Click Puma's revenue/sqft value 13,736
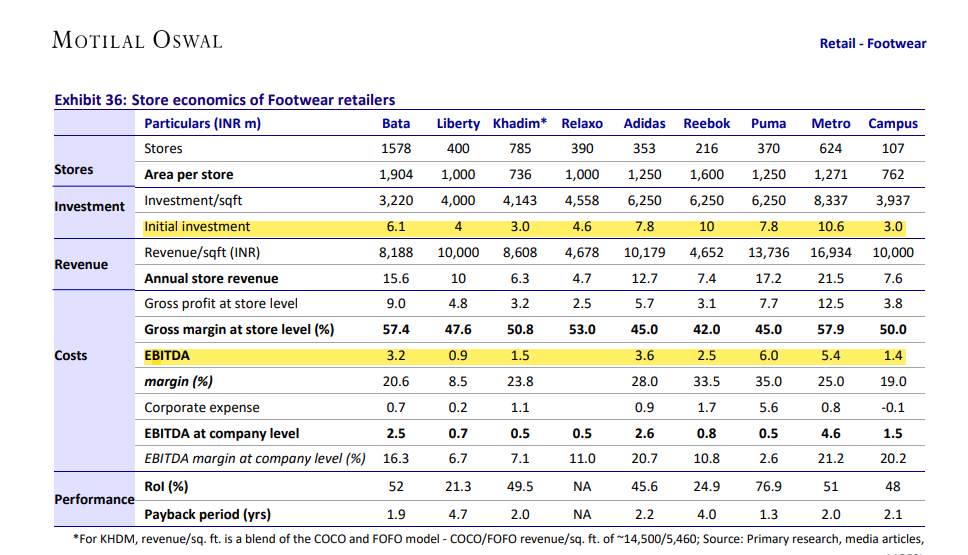The width and height of the screenshot is (968, 555). click(x=768, y=252)
